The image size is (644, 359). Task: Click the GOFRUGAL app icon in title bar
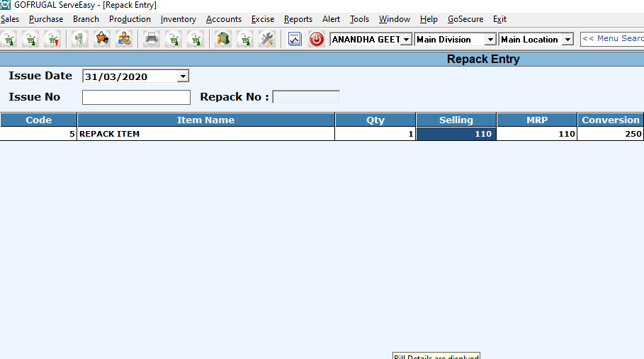coord(5,5)
